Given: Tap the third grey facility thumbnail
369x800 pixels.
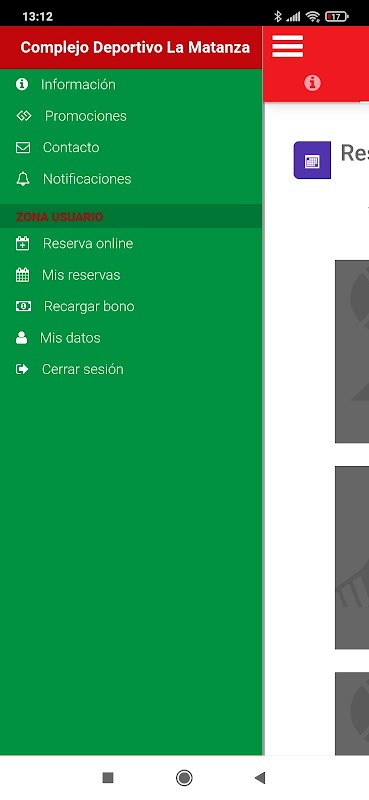Looking at the screenshot, I should 352,713.
